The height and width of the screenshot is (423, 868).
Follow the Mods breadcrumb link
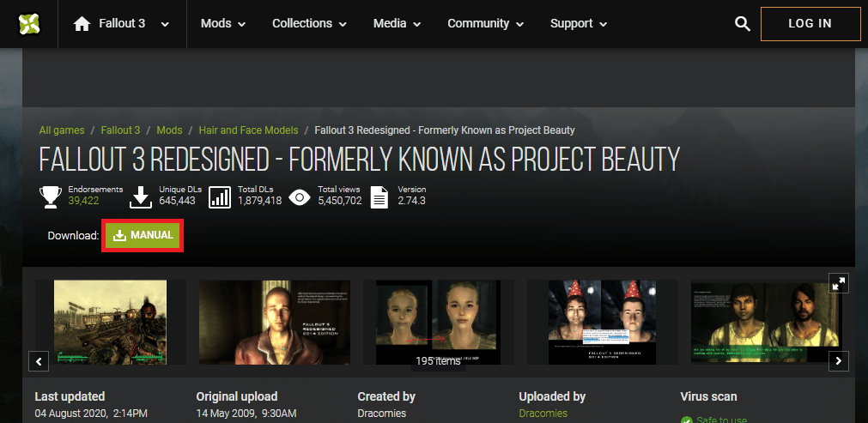[169, 130]
